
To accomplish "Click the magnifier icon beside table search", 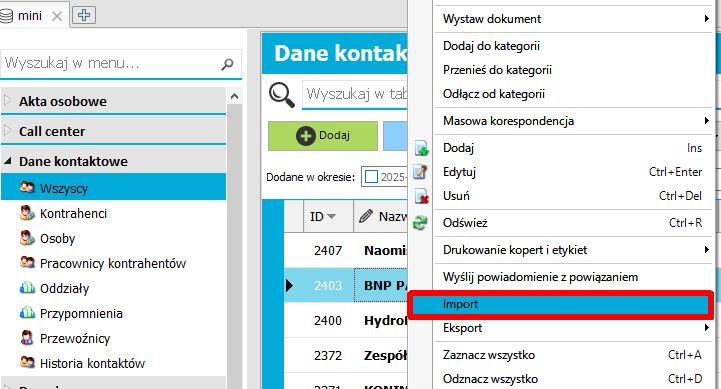I will [x=281, y=95].
